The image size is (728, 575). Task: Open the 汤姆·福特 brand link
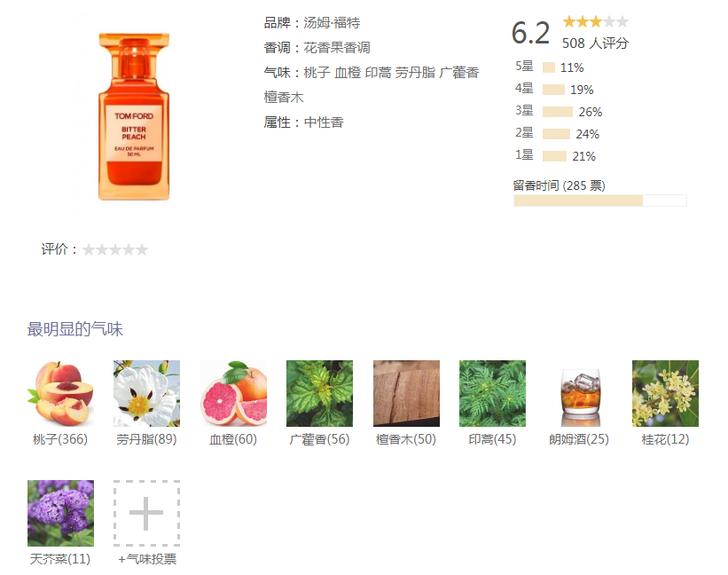coord(332,23)
